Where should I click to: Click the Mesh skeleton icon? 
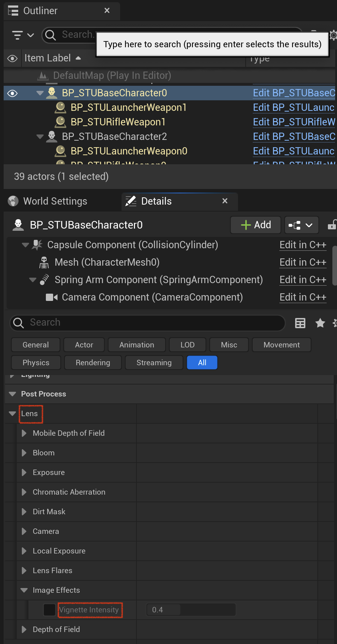(44, 262)
